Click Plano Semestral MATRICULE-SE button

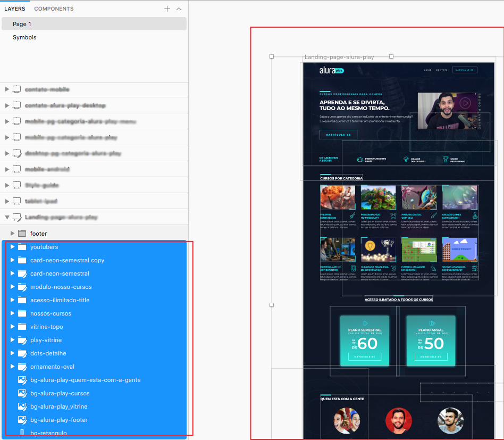click(365, 356)
